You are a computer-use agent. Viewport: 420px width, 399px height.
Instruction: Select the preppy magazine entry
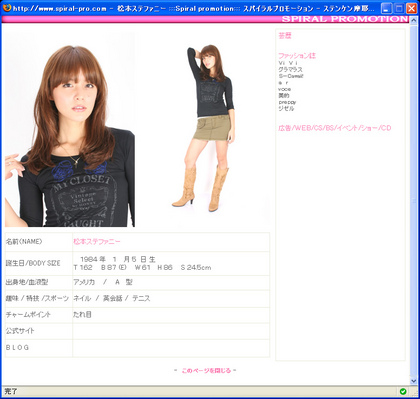coord(287,102)
